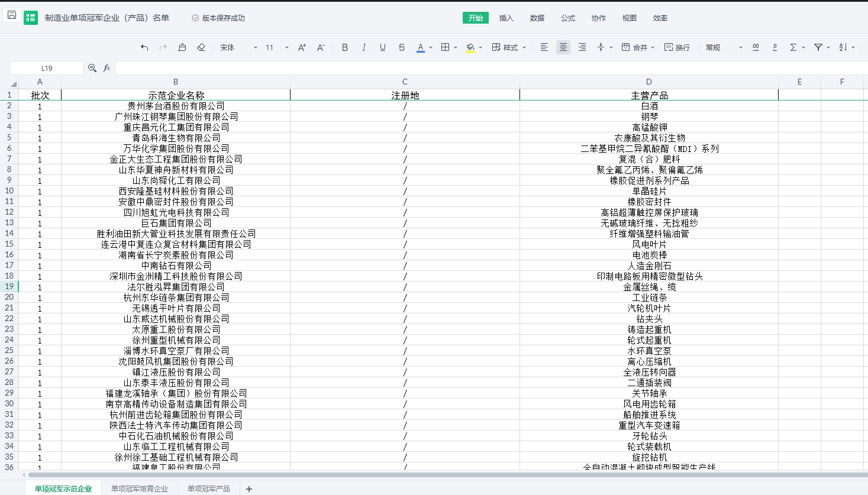This screenshot has width=868, height=495.
Task: Decrease the font size
Action: (x=321, y=47)
